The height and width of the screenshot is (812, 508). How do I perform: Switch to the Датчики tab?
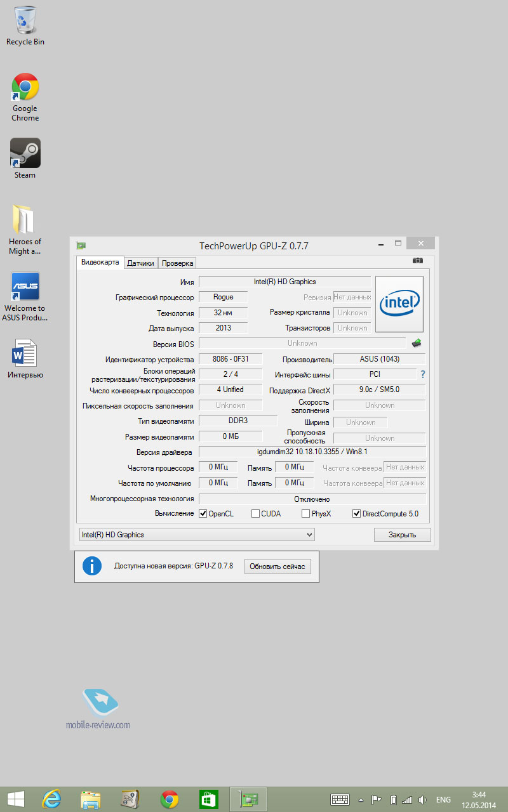point(140,263)
